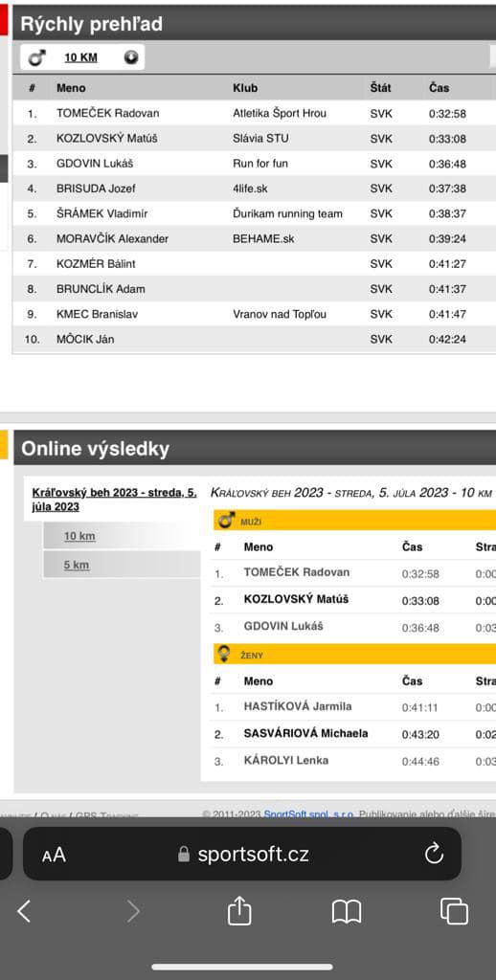Expand the 10 KM category dropdown arrow
Image resolution: width=496 pixels, height=980 pixels.
pyautogui.click(x=131, y=57)
